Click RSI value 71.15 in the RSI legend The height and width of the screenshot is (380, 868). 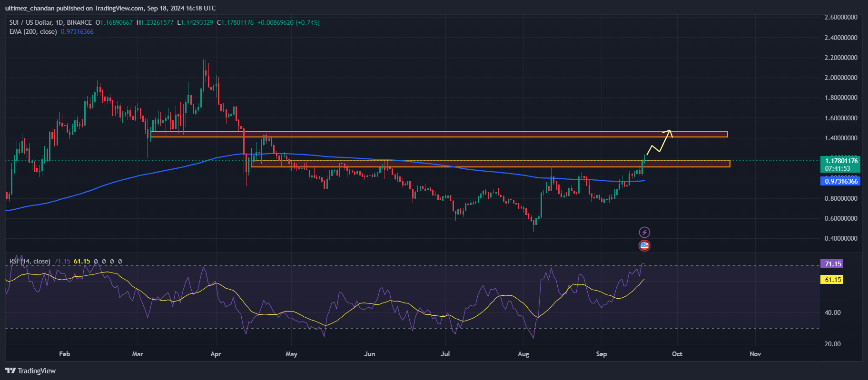(x=62, y=261)
